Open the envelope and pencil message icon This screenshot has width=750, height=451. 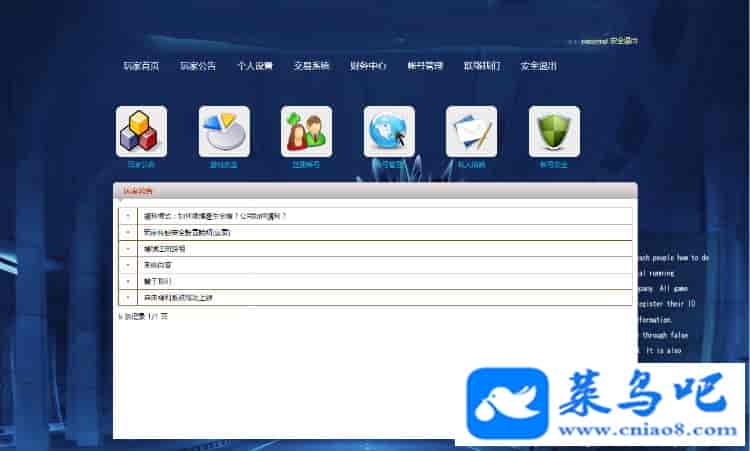[x=472, y=132]
